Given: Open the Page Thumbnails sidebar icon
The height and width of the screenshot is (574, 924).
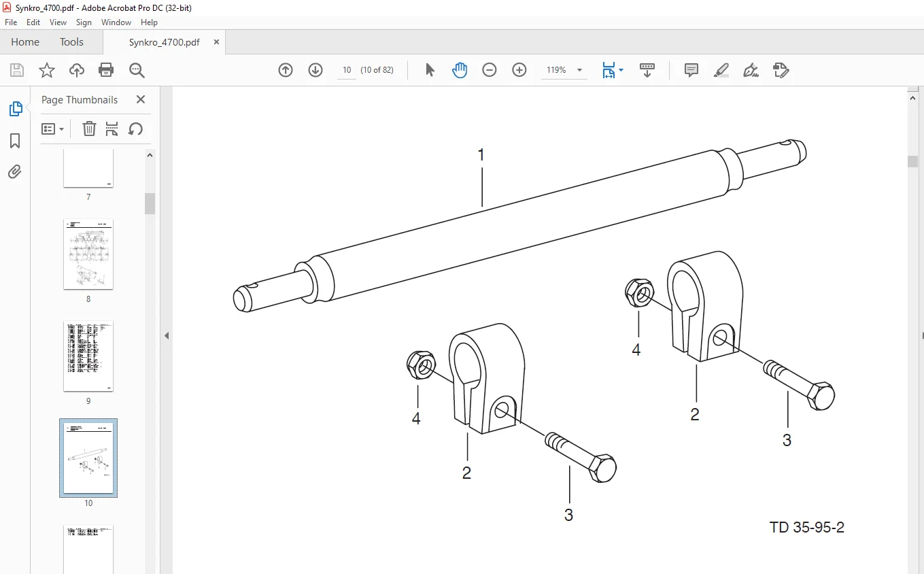Looking at the screenshot, I should [x=15, y=109].
